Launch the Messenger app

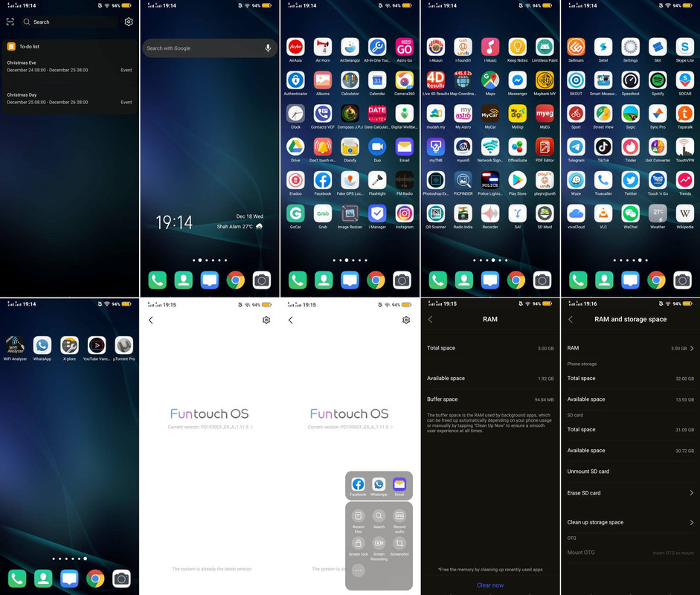point(518,80)
